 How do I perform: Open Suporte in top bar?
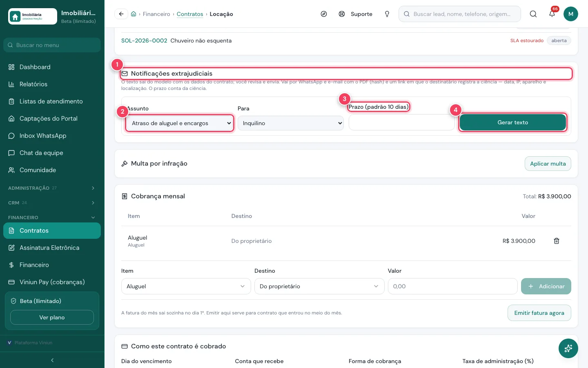[x=356, y=14]
